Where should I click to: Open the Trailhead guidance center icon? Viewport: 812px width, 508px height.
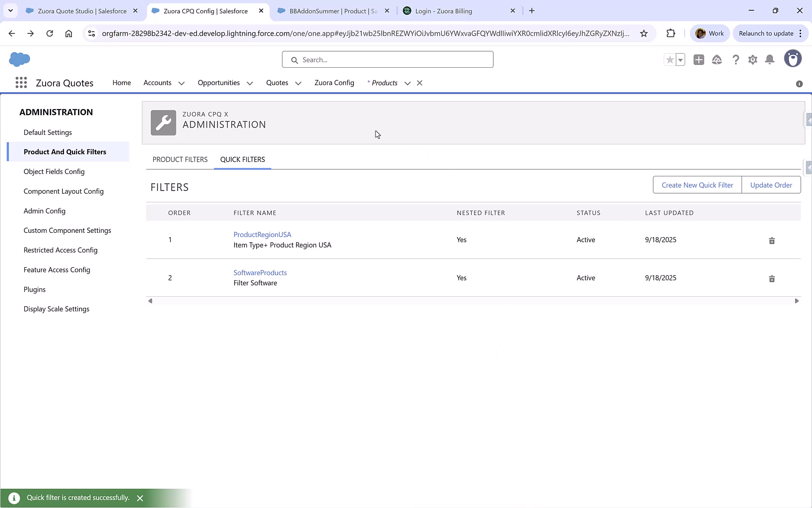(x=717, y=60)
